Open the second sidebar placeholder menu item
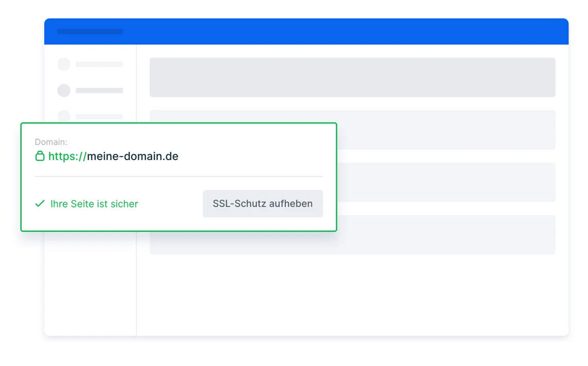Screen dimensions: 588x366 99,90
